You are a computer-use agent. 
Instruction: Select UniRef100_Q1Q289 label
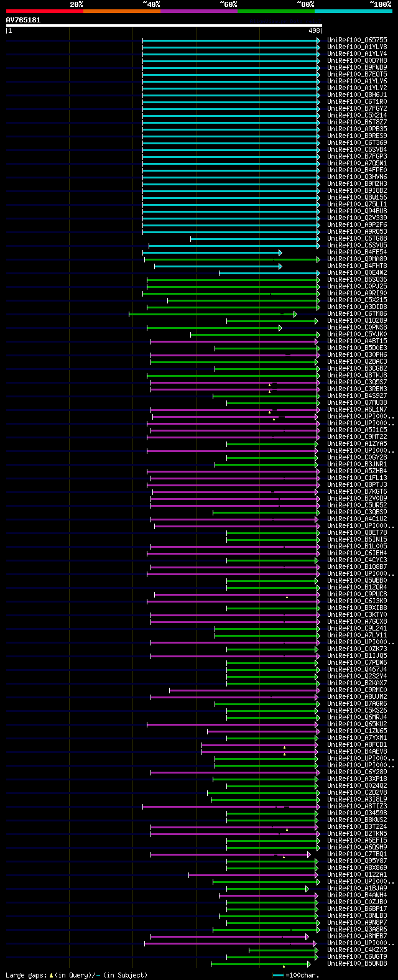coord(358,321)
